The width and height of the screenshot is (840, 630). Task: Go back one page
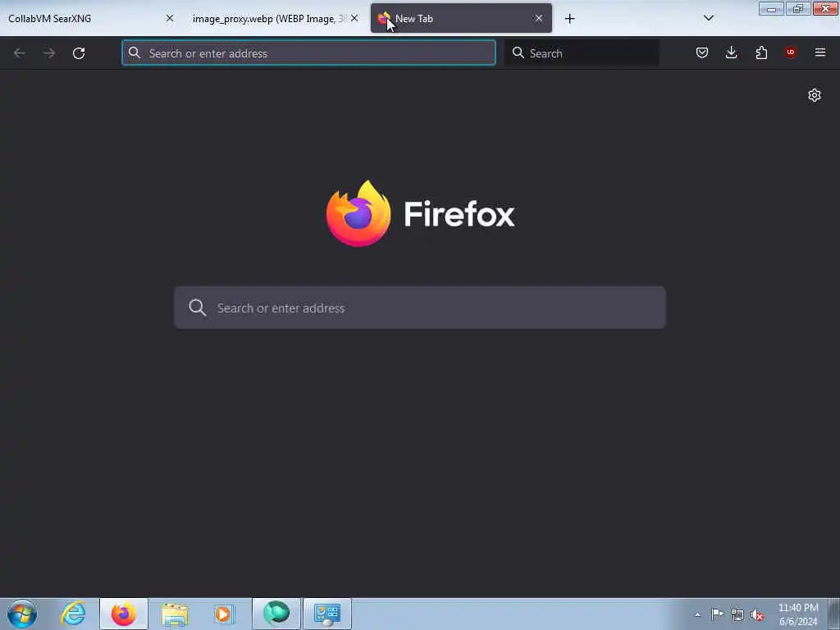pyautogui.click(x=20, y=53)
